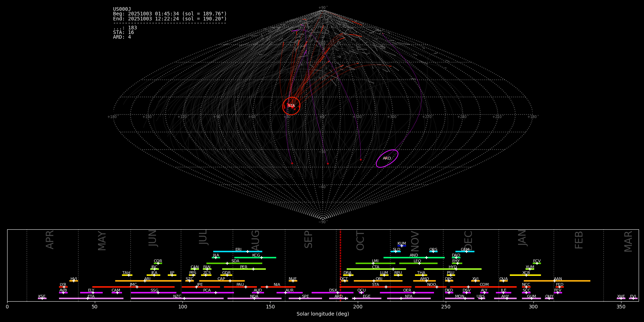Screen dimensions: 644x322
Task: Click the 350 tick on solar longitude axis
Action: (621, 307)
